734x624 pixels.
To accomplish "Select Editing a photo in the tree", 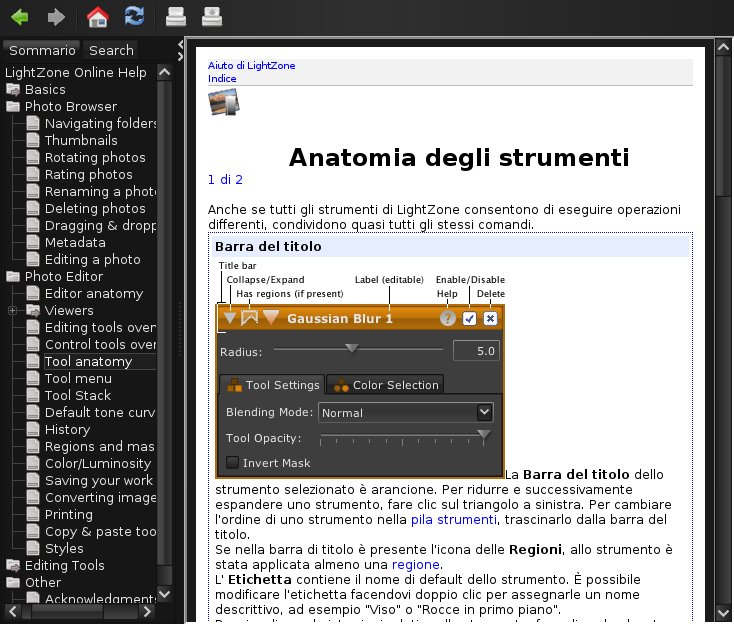I will (x=93, y=259).
